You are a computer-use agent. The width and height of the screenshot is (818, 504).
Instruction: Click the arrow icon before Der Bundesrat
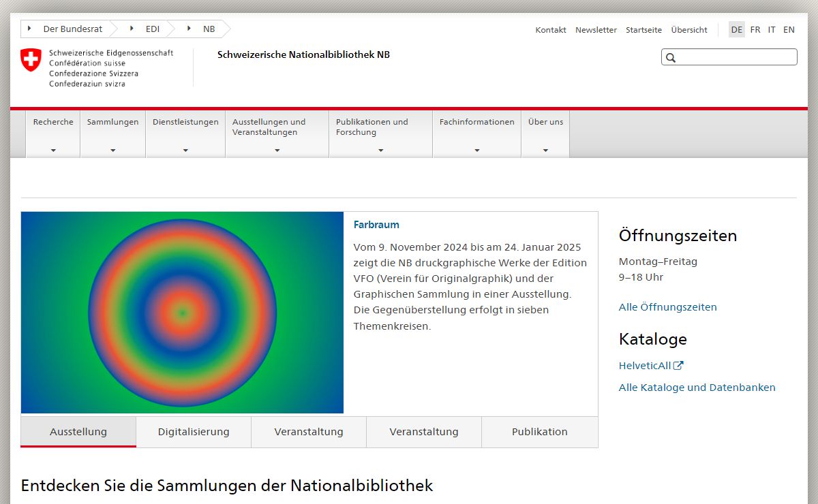click(29, 29)
